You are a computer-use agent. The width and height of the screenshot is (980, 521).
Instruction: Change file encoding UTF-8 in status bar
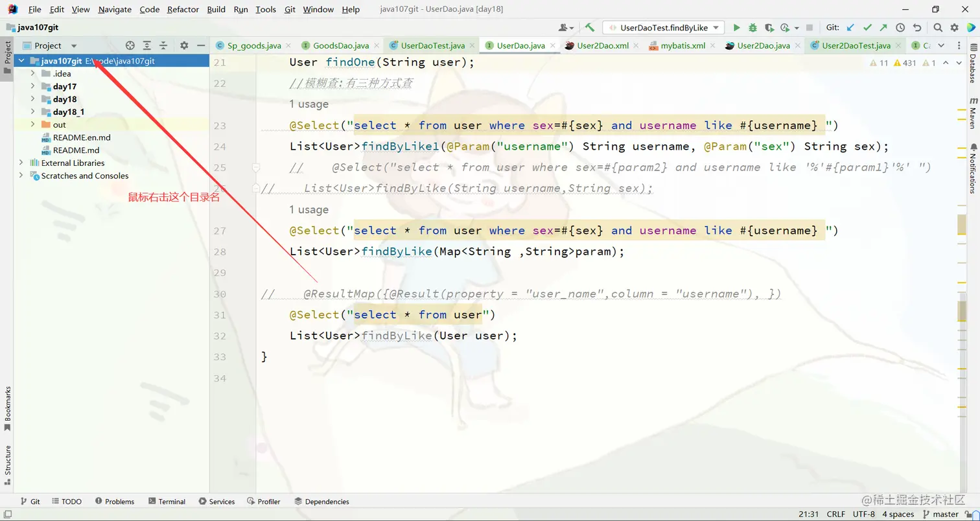864,514
